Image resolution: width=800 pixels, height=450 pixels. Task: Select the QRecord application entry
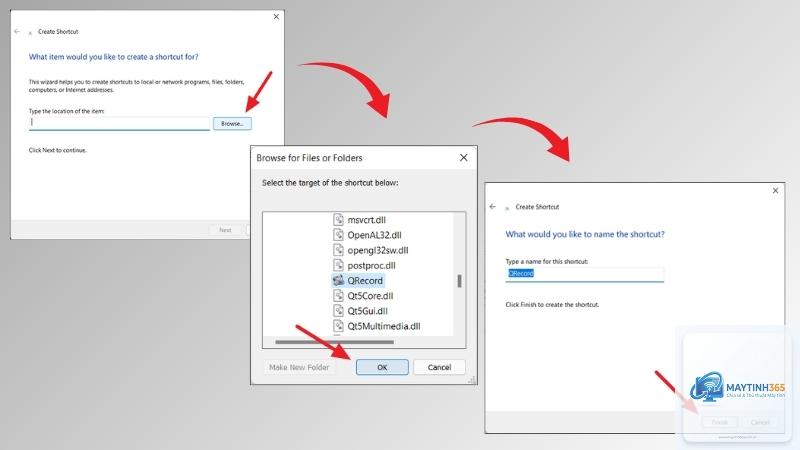(x=358, y=281)
